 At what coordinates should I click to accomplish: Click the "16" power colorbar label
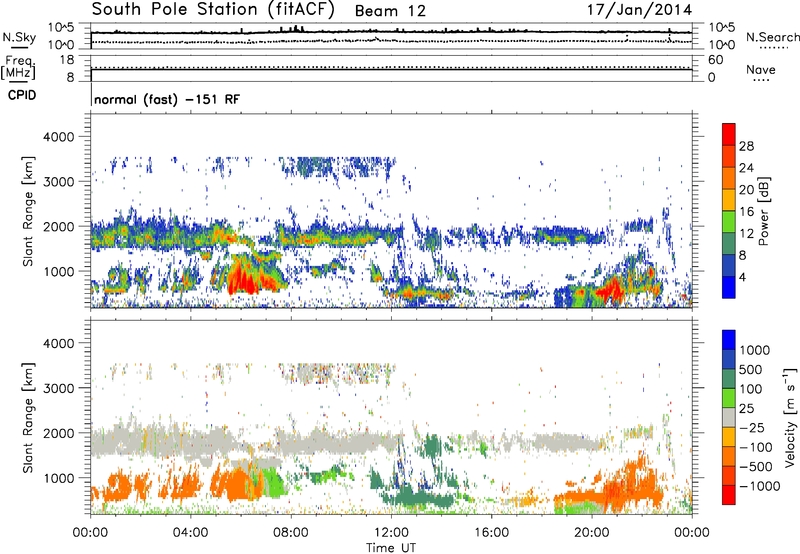click(746, 211)
